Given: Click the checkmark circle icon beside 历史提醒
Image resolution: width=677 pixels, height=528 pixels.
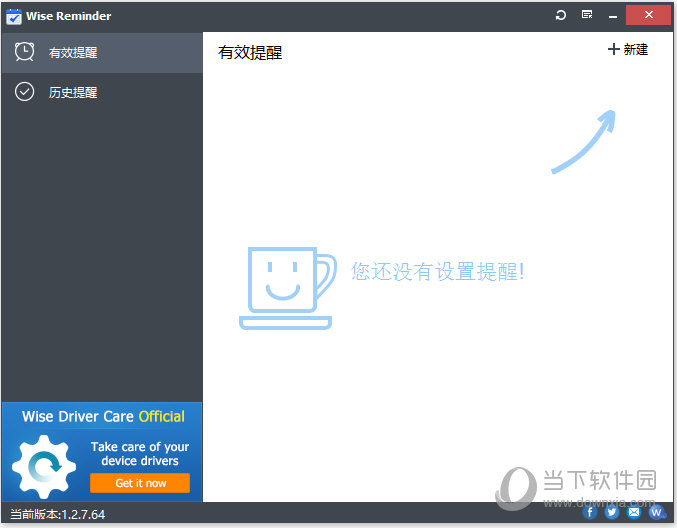Looking at the screenshot, I should pos(25,92).
